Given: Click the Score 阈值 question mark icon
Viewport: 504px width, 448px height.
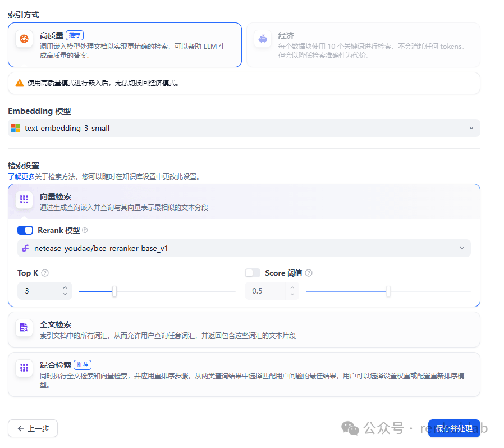Looking at the screenshot, I should click(308, 273).
